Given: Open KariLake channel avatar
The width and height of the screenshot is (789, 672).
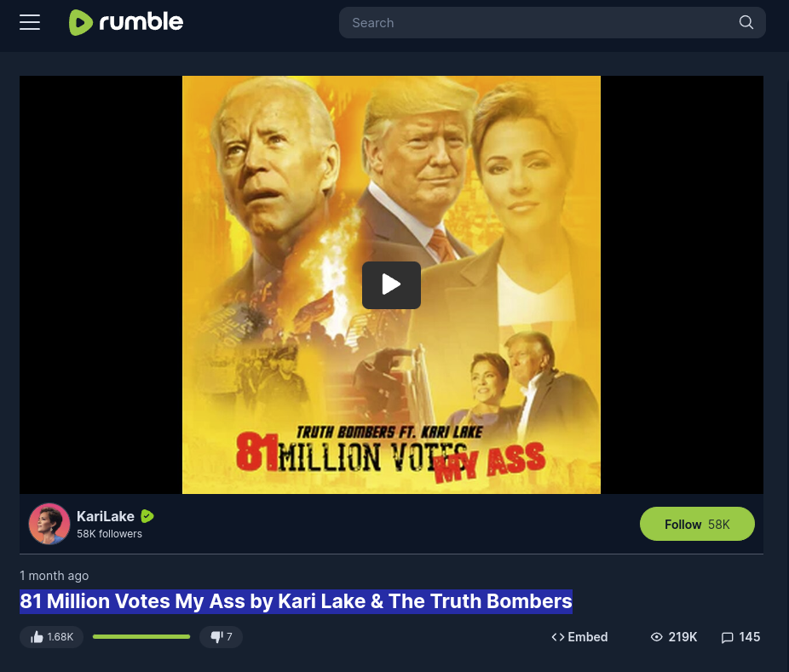Looking at the screenshot, I should (49, 524).
